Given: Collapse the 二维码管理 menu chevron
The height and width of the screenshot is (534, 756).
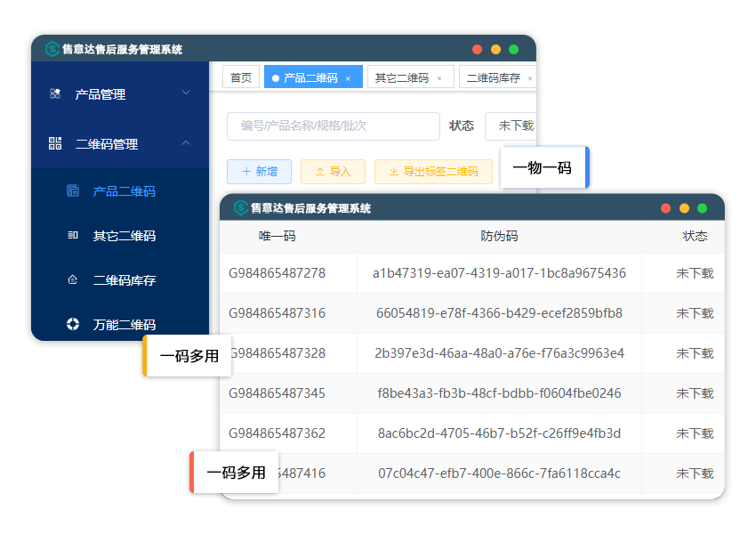Looking at the screenshot, I should (x=186, y=142).
